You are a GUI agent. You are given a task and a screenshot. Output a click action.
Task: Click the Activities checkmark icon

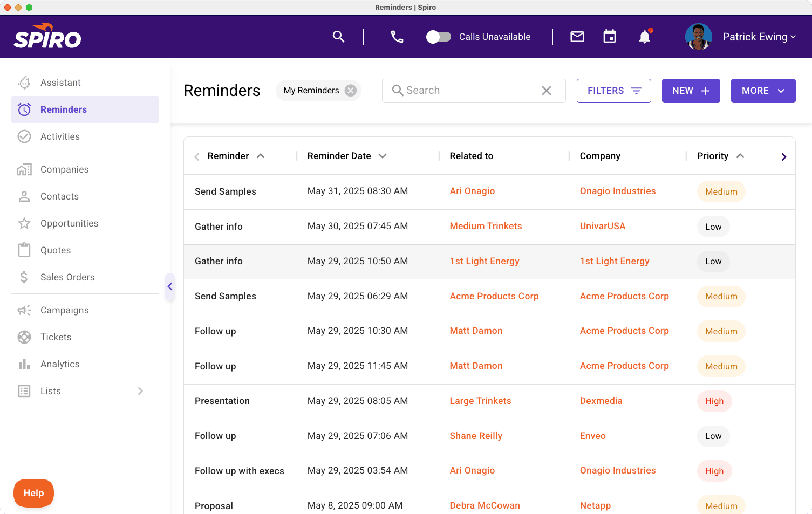pos(24,136)
